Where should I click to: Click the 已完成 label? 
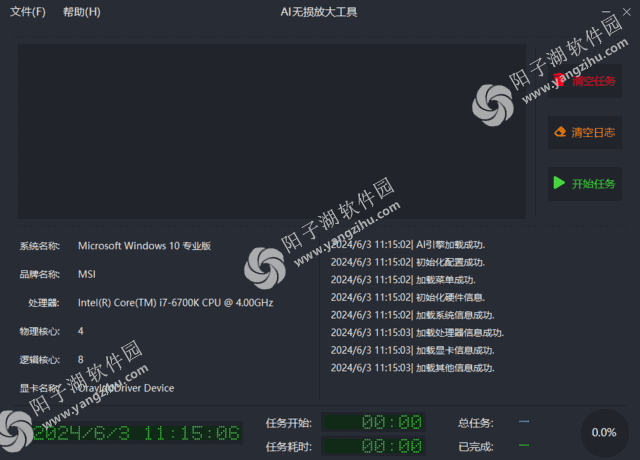(476, 447)
